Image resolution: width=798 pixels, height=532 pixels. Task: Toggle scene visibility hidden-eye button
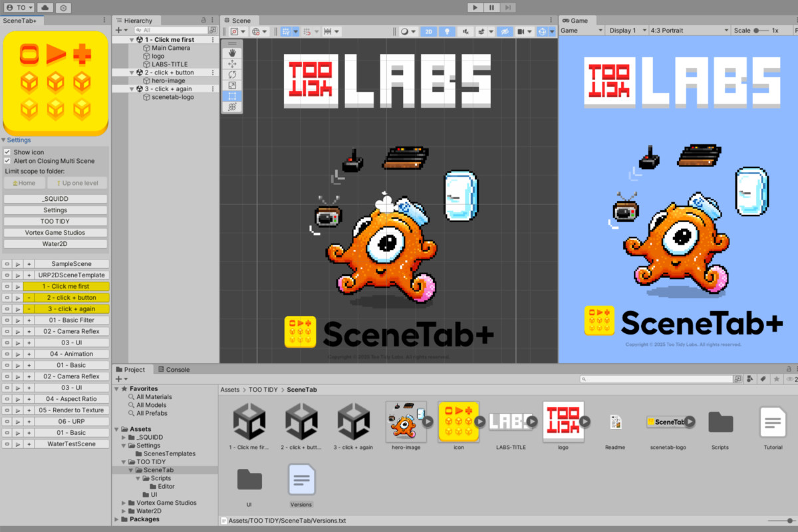click(505, 31)
